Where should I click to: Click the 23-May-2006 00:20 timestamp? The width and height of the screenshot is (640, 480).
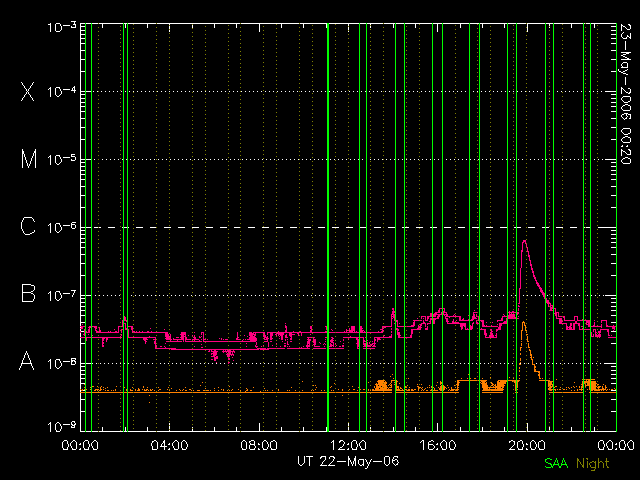(x=626, y=94)
